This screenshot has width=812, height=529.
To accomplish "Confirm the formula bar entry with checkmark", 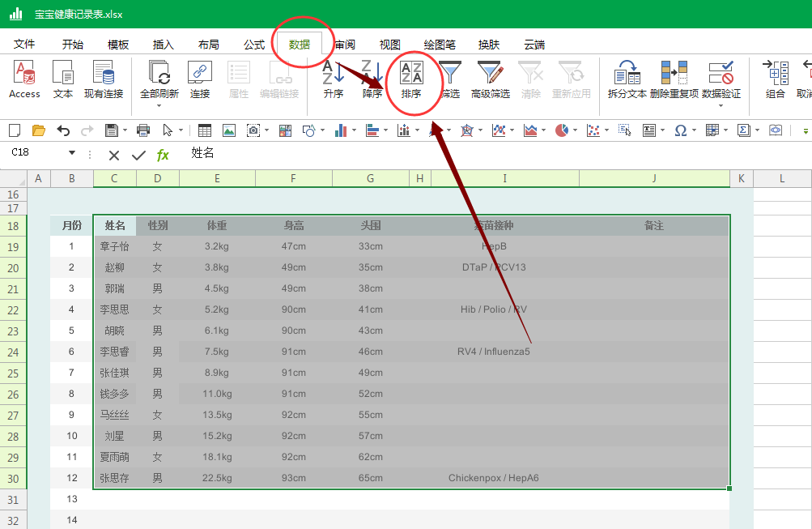I will (x=138, y=155).
